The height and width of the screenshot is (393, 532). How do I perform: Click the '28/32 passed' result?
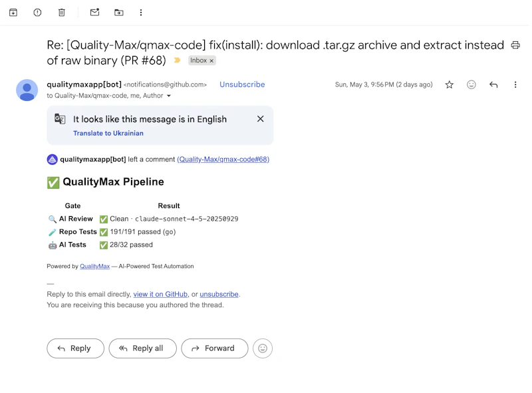(131, 245)
